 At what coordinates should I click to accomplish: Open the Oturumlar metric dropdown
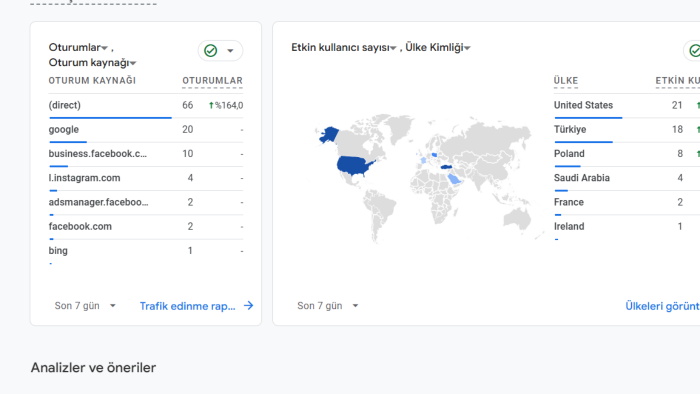coord(104,48)
